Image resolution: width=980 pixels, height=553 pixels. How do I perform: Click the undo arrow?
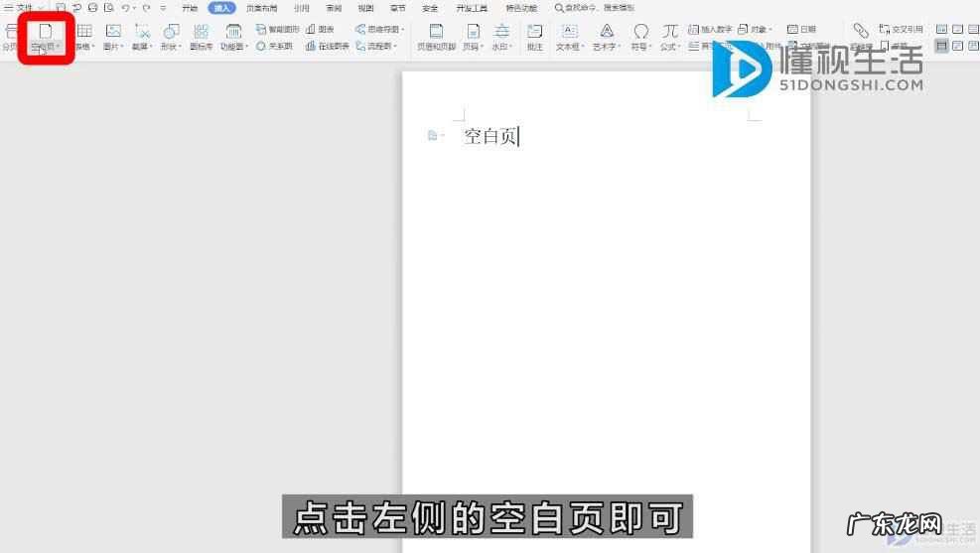pyautogui.click(x=126, y=8)
